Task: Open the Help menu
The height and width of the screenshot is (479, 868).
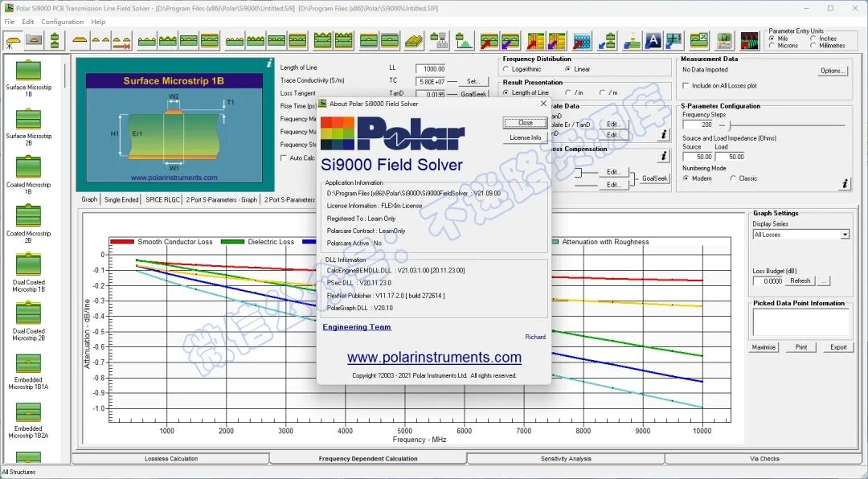Action: tap(98, 22)
